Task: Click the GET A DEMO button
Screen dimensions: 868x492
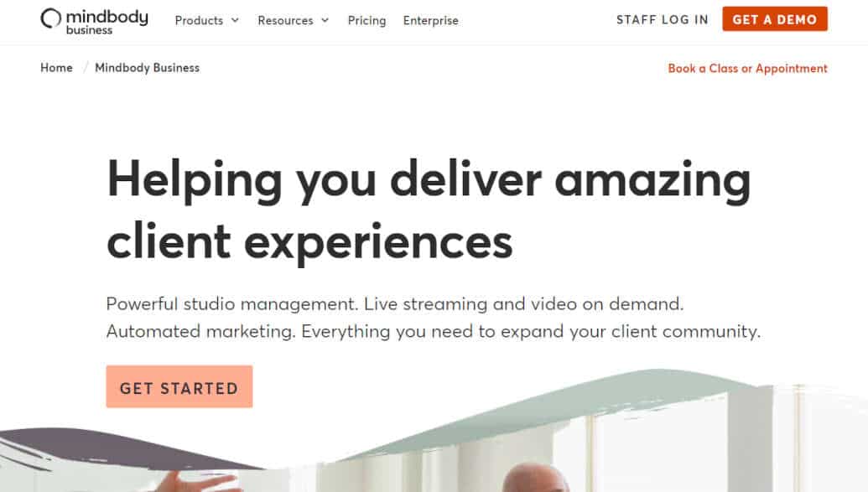Action: click(774, 19)
